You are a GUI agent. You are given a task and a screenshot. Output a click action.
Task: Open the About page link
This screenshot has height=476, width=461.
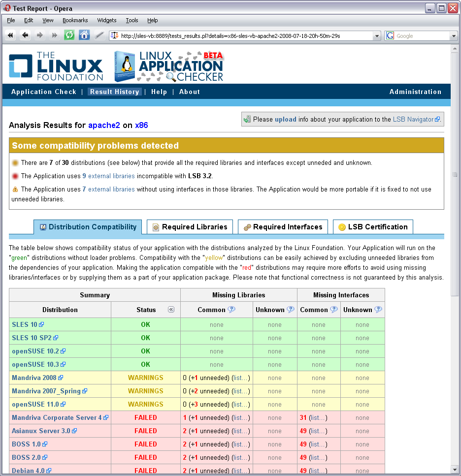(x=190, y=92)
